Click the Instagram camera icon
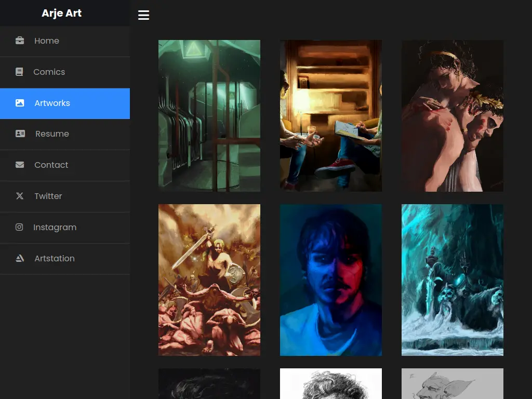 (x=19, y=227)
